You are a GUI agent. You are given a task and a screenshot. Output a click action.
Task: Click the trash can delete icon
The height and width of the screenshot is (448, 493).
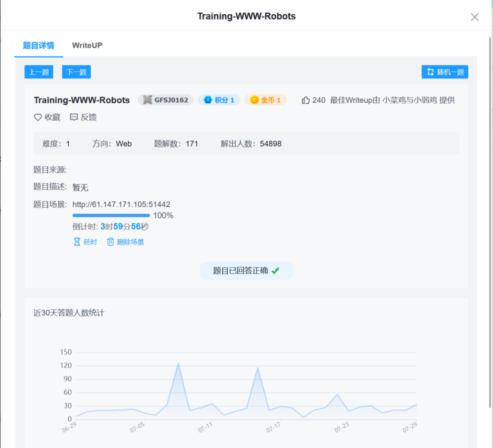pyautogui.click(x=110, y=242)
